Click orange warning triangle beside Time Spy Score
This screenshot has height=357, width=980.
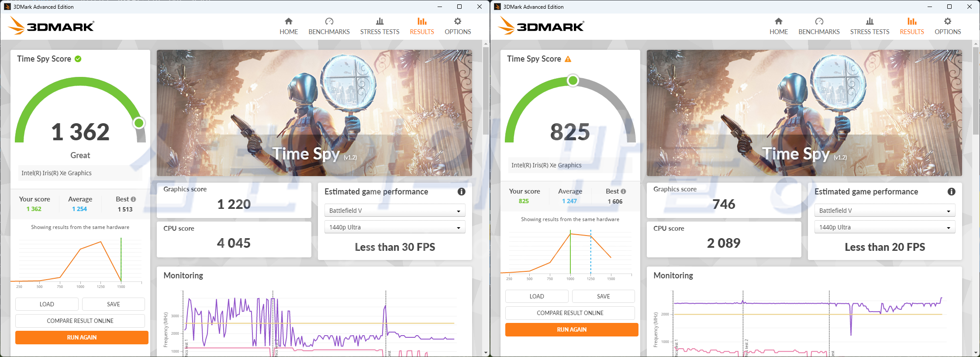click(x=568, y=59)
